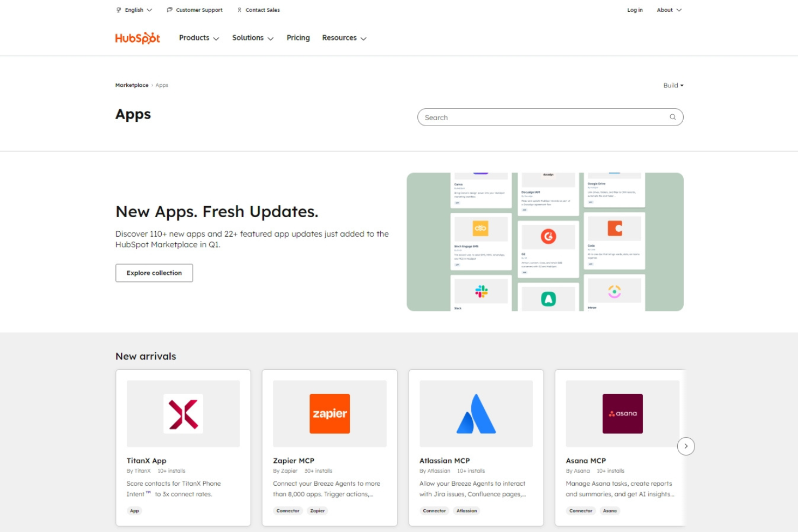Click the next arrow on New arrivals carousel
The image size is (798, 532).
click(x=686, y=446)
